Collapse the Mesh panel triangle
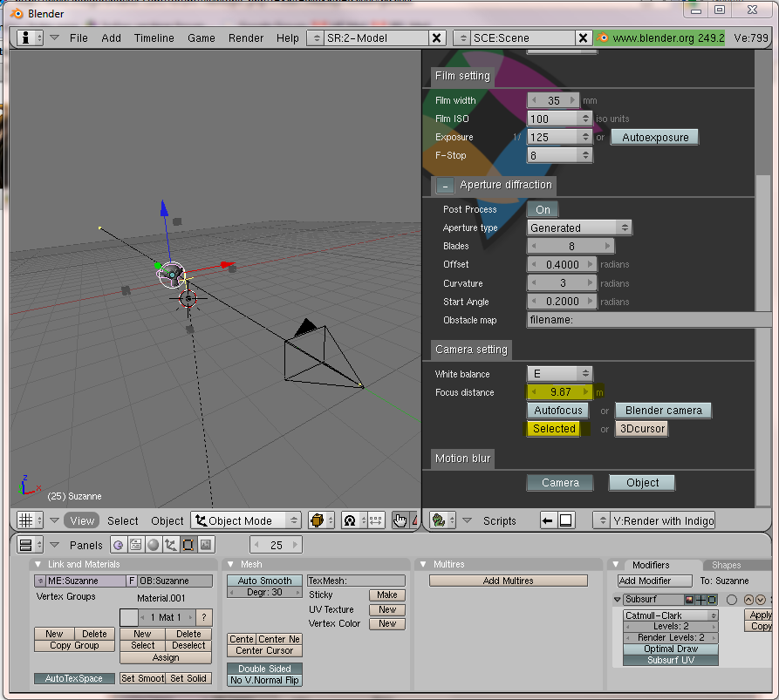Image resolution: width=779 pixels, height=700 pixels. (x=230, y=565)
